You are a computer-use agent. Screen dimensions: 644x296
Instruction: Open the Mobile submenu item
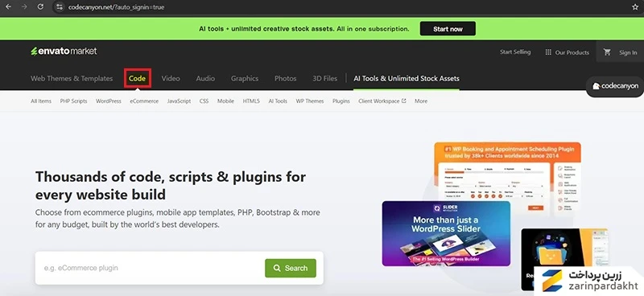click(225, 101)
